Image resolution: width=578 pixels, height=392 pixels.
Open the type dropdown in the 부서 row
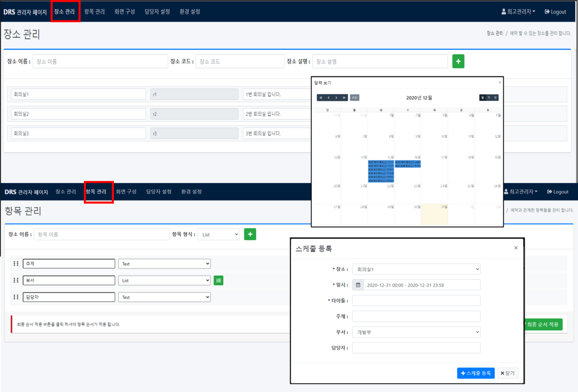(x=164, y=280)
